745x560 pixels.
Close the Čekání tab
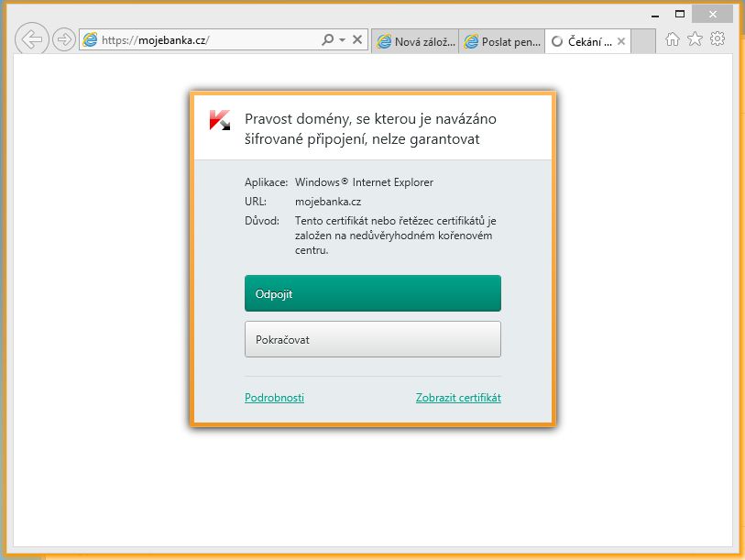click(621, 41)
